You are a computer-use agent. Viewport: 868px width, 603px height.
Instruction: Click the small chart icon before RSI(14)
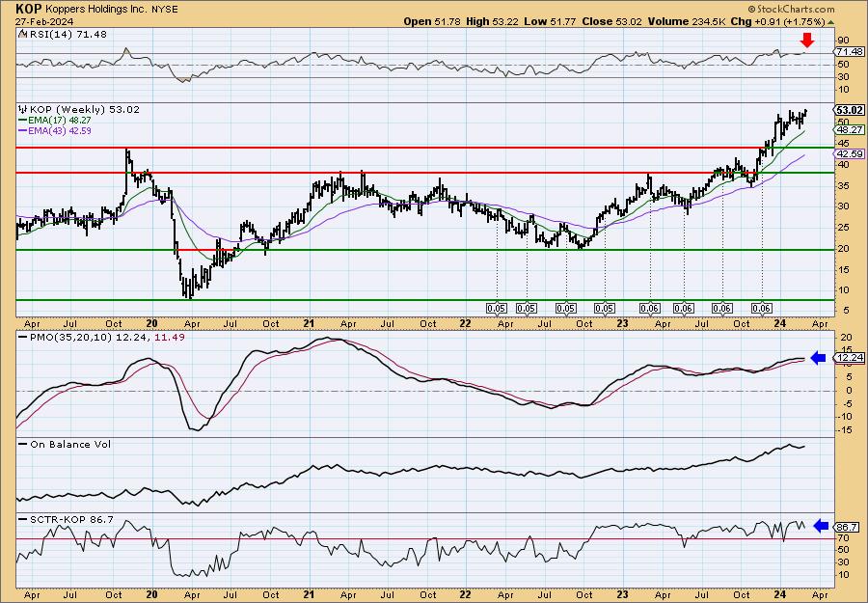click(22, 35)
